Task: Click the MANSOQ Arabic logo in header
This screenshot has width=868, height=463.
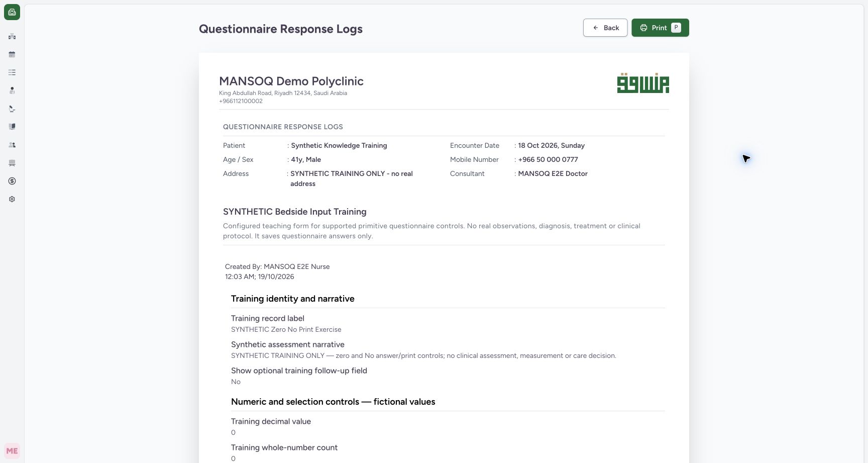Action: click(643, 83)
